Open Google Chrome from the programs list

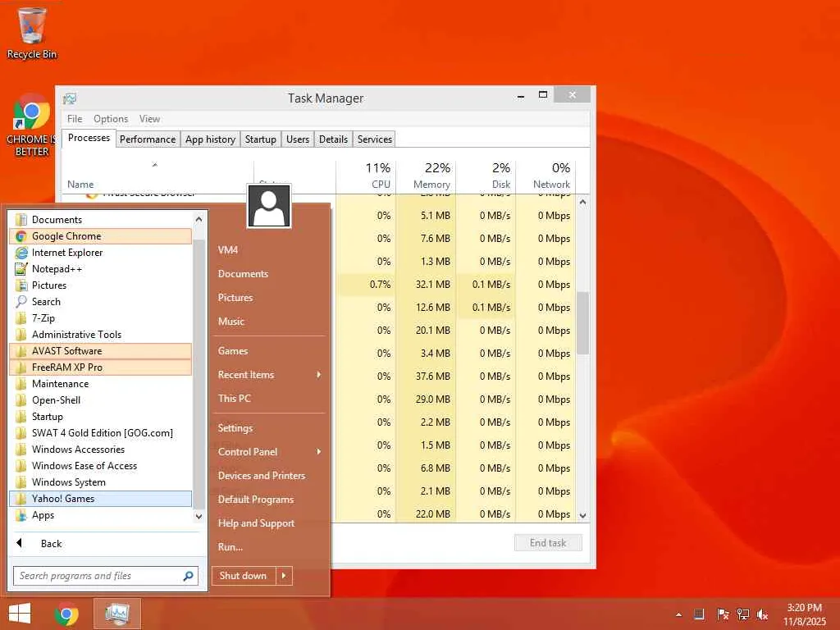101,236
